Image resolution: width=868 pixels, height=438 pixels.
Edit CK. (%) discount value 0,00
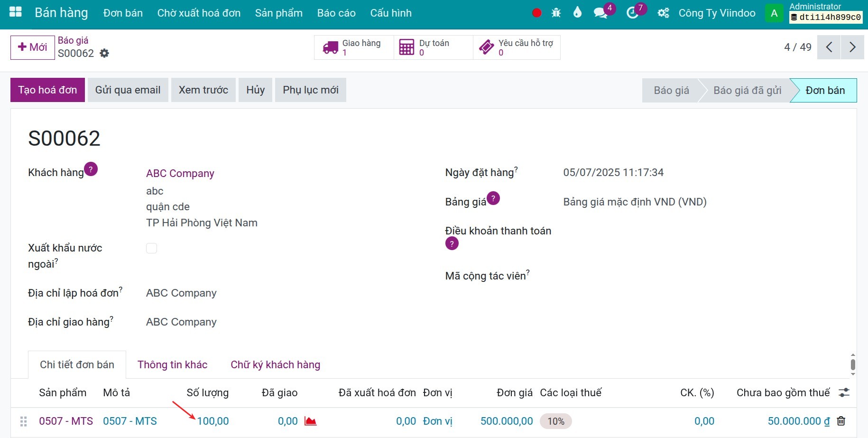tap(704, 421)
